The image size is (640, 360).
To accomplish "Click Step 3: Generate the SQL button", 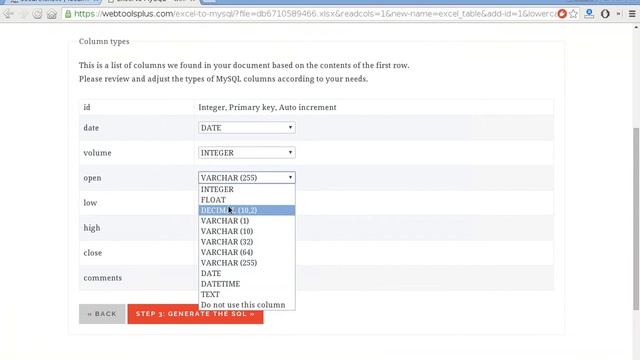I will [195, 314].
